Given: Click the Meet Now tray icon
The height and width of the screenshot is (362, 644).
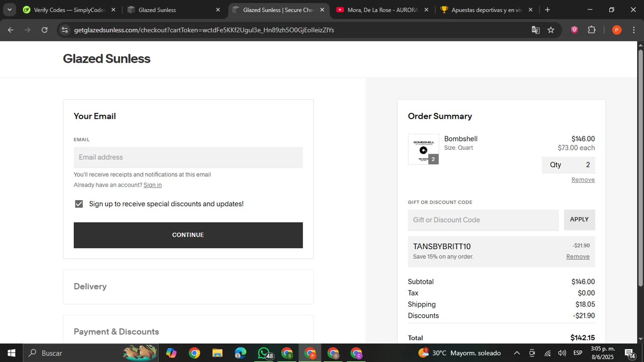Looking at the screenshot, I should [x=532, y=353].
